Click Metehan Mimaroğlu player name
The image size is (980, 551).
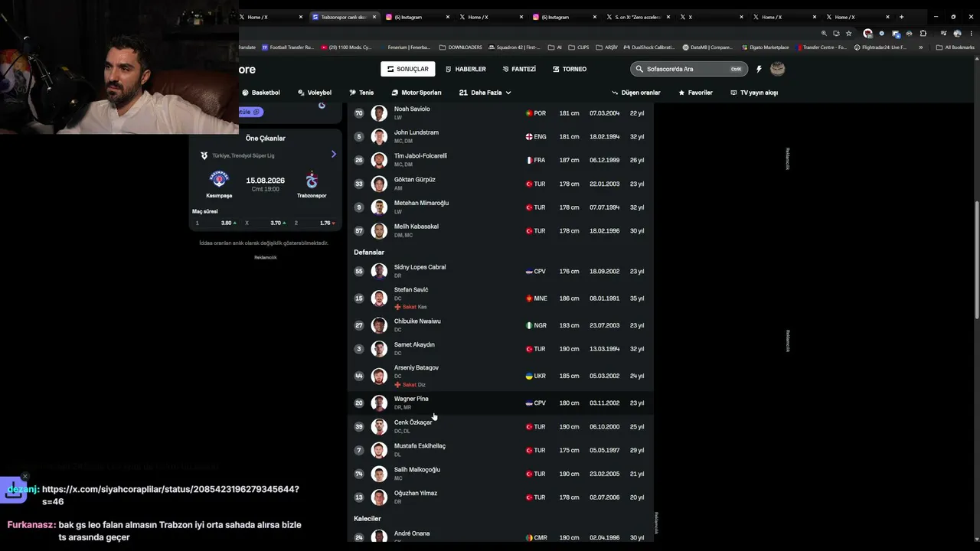pyautogui.click(x=421, y=203)
